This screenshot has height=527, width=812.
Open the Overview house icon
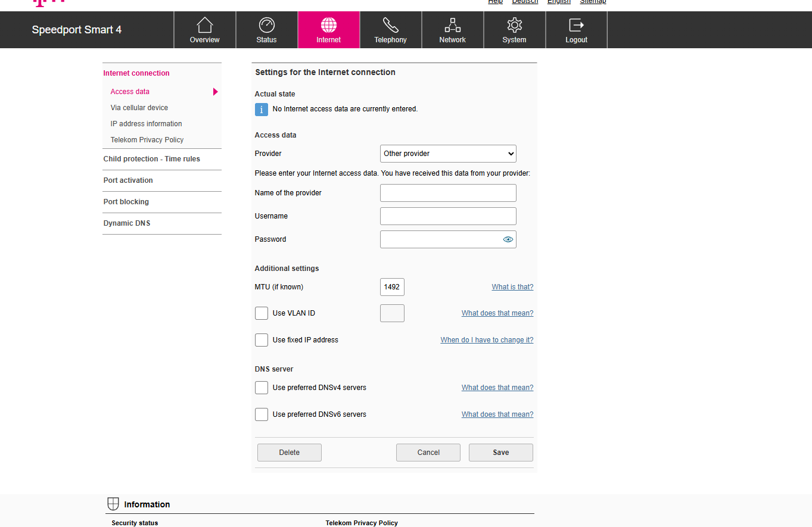pyautogui.click(x=204, y=25)
